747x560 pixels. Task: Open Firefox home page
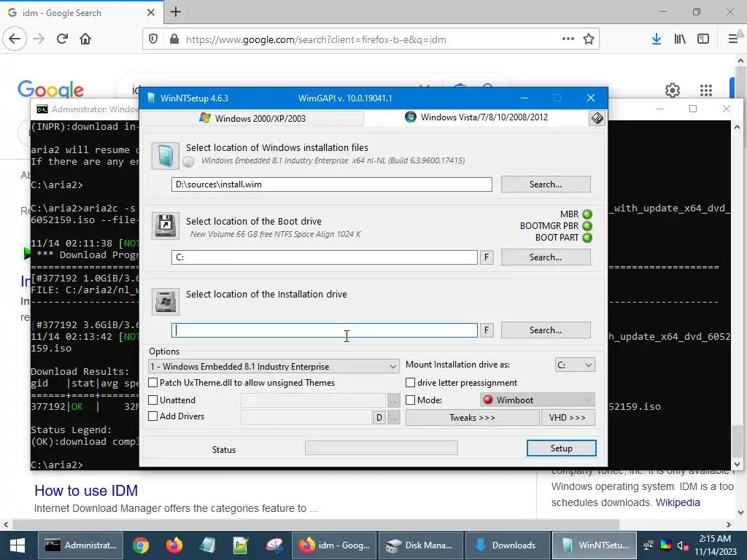tap(85, 39)
